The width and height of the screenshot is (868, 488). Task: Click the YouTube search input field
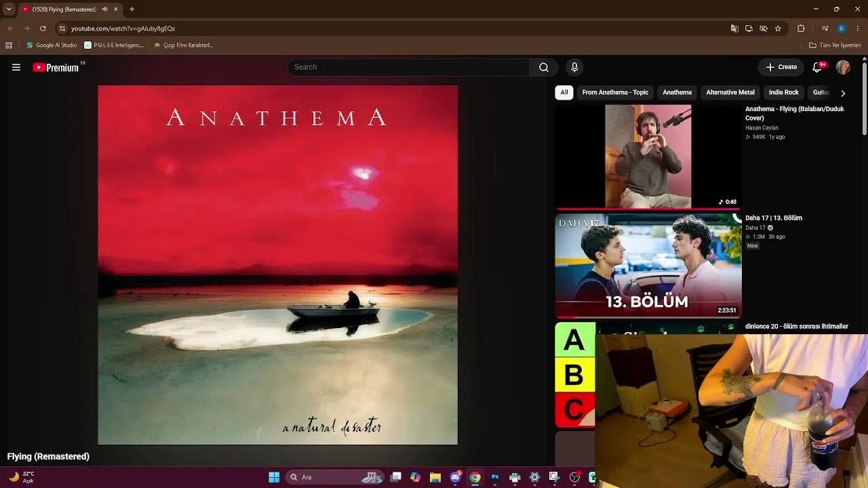pos(409,67)
